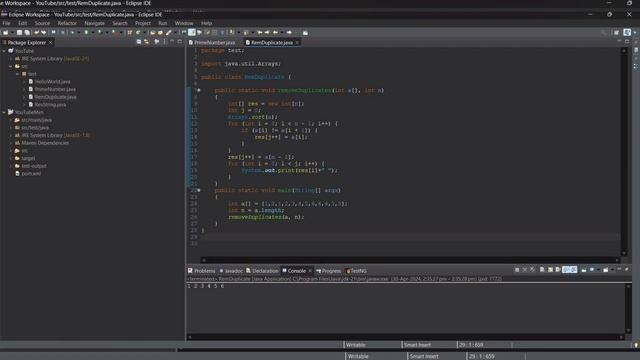The height and width of the screenshot is (360, 640).
Task: Open the Help menu
Action: tap(207, 23)
